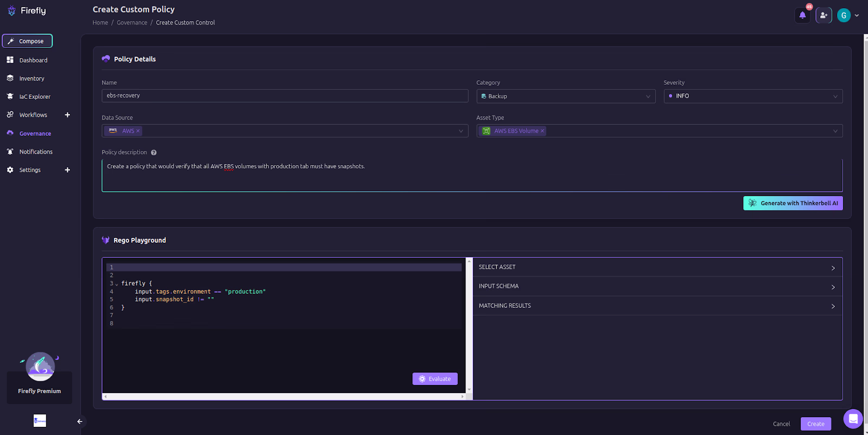
Task: Remove the AWS data source tag
Action: pos(138,131)
